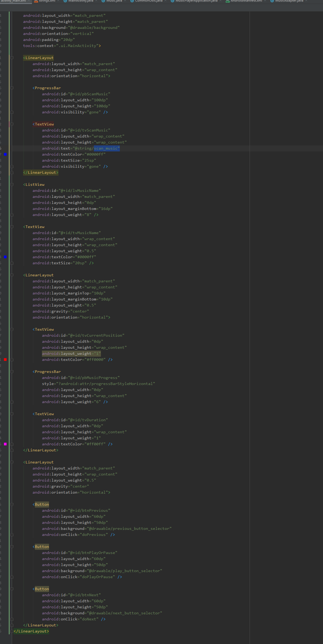
Task: Click onClick="doPlayOrPause" attribute
Action: click(x=78, y=577)
